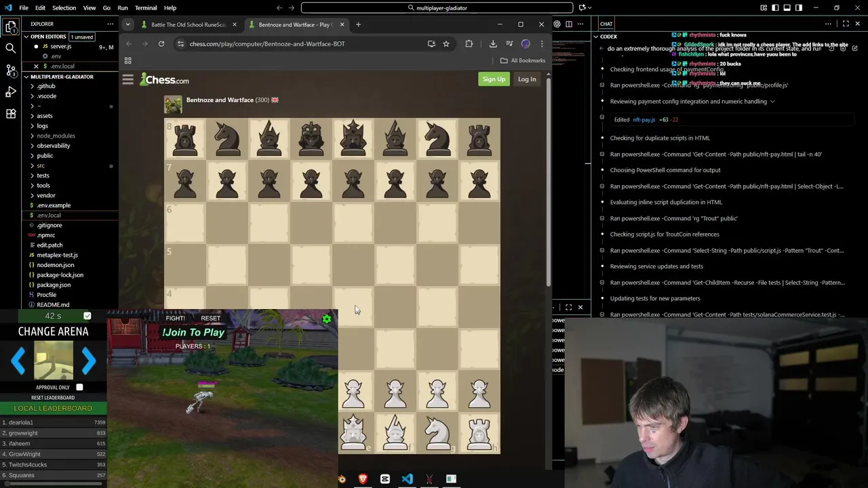Viewport: 868px width, 488px height.
Task: Click Blender icon in taskbar
Action: click(x=341, y=479)
